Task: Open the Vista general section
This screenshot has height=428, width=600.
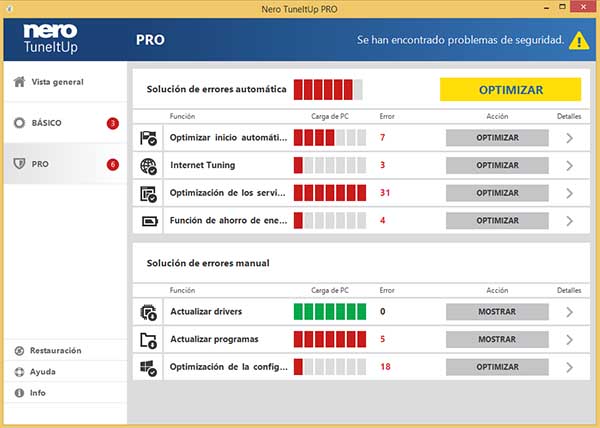Action: pyautogui.click(x=65, y=82)
